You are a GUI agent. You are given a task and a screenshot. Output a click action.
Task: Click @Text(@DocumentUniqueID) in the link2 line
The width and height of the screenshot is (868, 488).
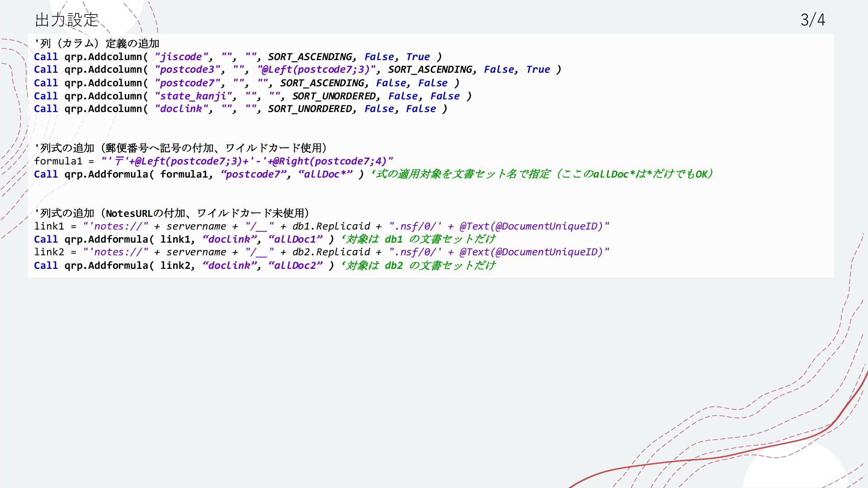click(x=532, y=252)
